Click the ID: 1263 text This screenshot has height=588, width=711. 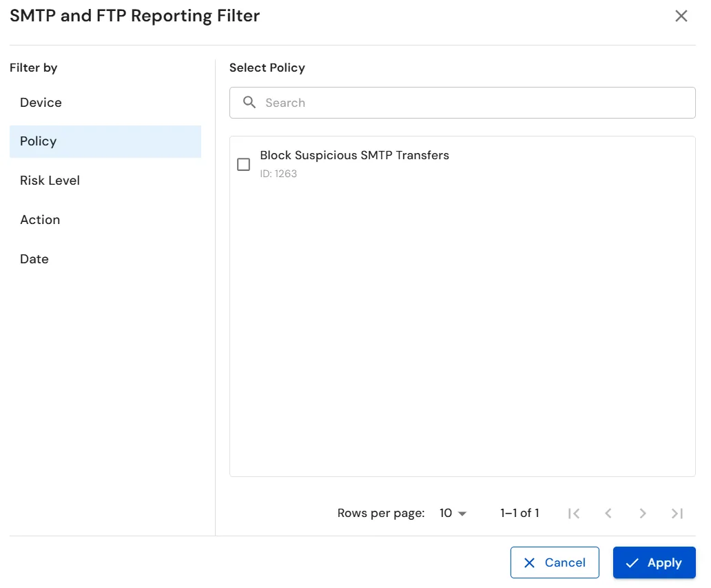pyautogui.click(x=278, y=174)
